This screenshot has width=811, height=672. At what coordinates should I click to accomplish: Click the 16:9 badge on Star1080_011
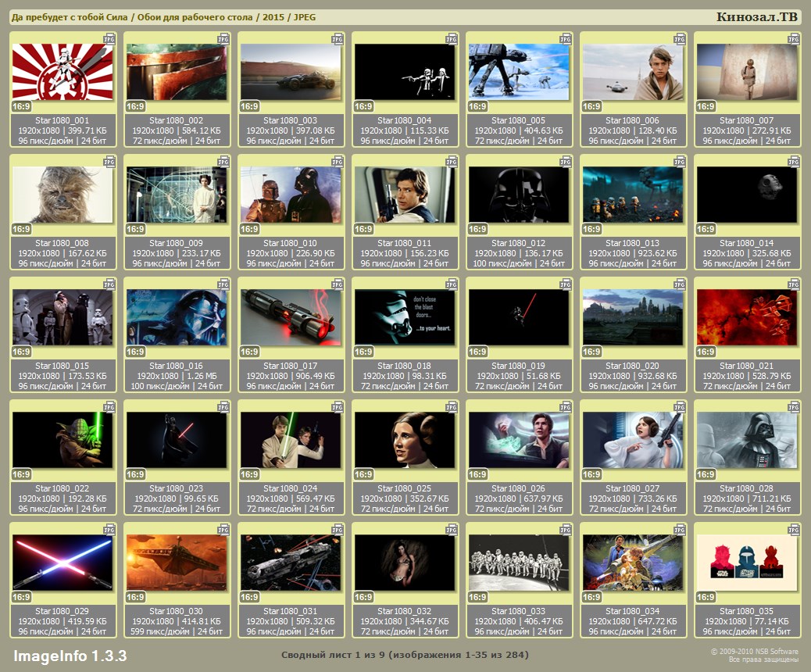coord(363,229)
